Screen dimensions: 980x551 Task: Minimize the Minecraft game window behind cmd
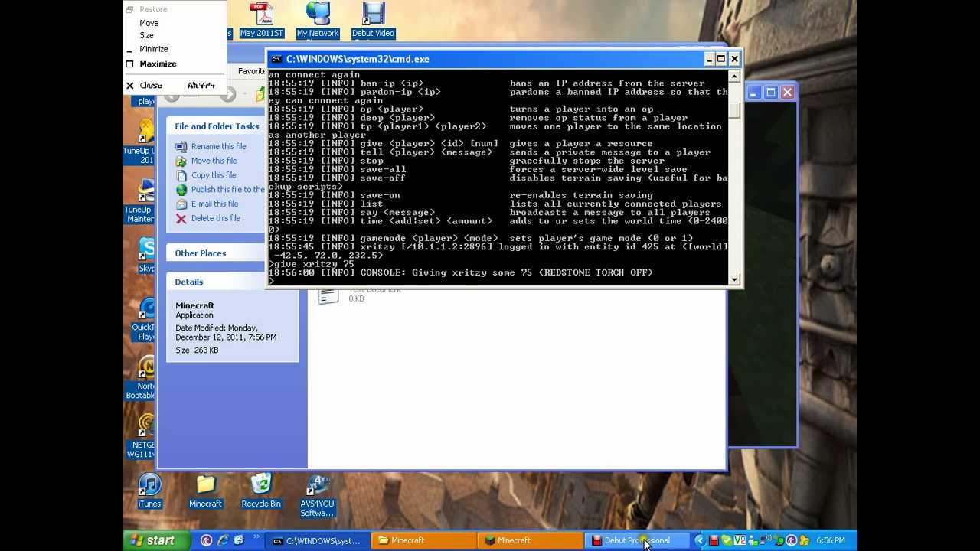755,93
